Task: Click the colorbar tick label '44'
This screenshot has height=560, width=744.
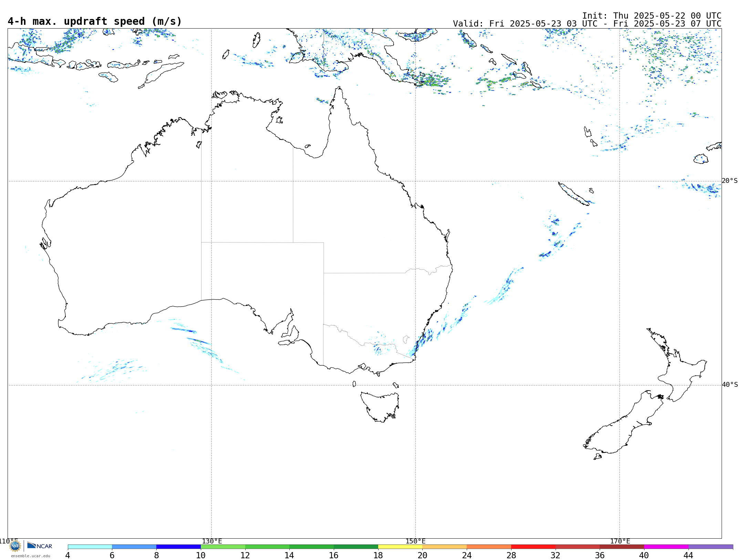Action: (689, 556)
